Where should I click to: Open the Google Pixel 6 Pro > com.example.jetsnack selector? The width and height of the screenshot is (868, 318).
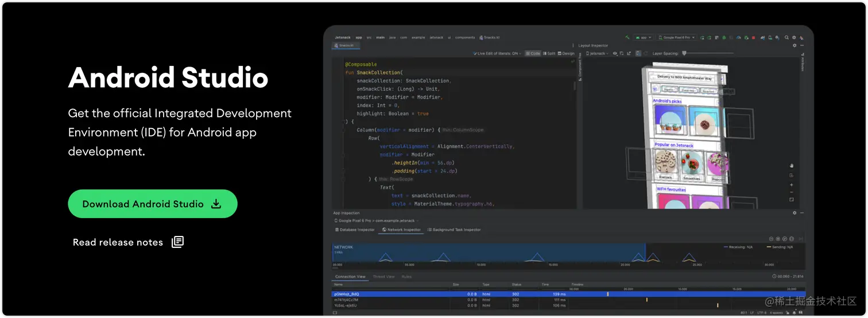(x=377, y=220)
